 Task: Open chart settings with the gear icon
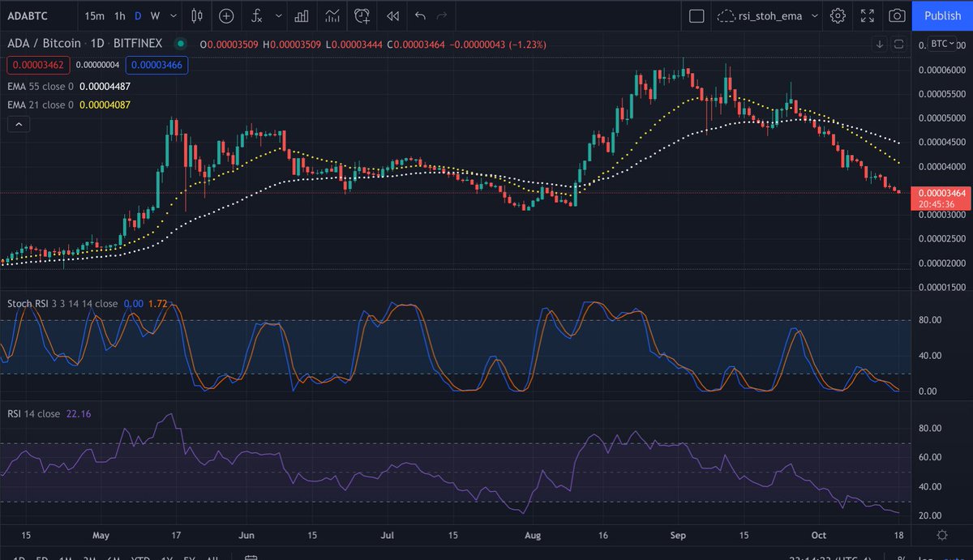tap(838, 15)
